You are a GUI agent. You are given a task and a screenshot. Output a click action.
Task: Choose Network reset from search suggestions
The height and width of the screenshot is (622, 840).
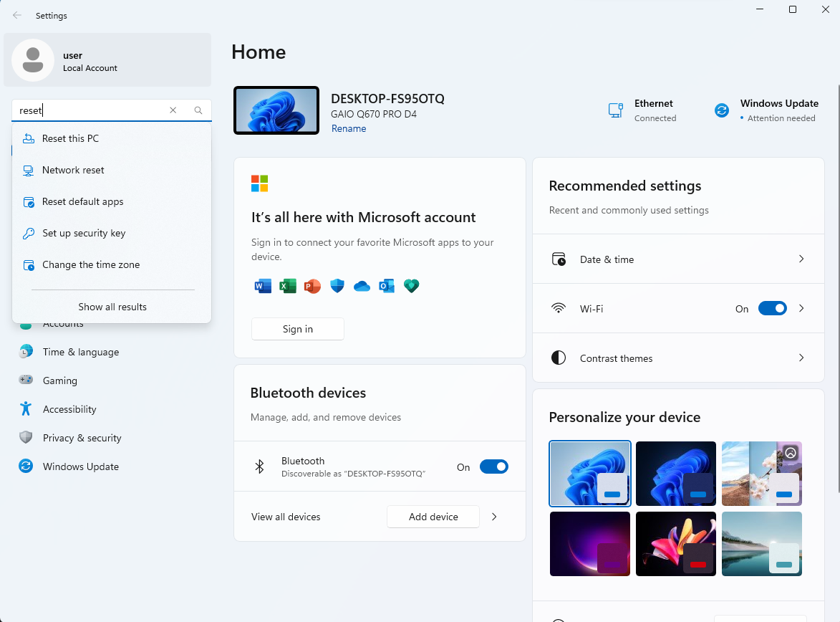(73, 170)
